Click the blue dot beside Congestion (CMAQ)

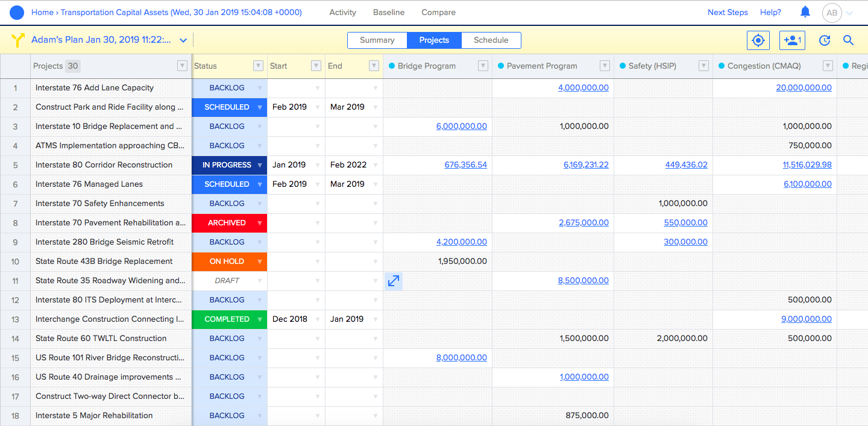pos(722,66)
